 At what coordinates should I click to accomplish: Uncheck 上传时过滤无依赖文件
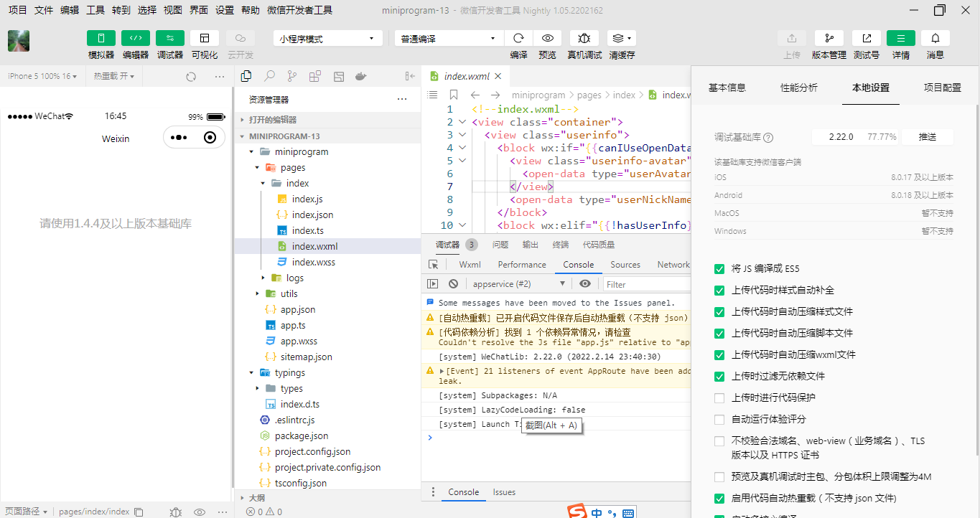pyautogui.click(x=719, y=377)
